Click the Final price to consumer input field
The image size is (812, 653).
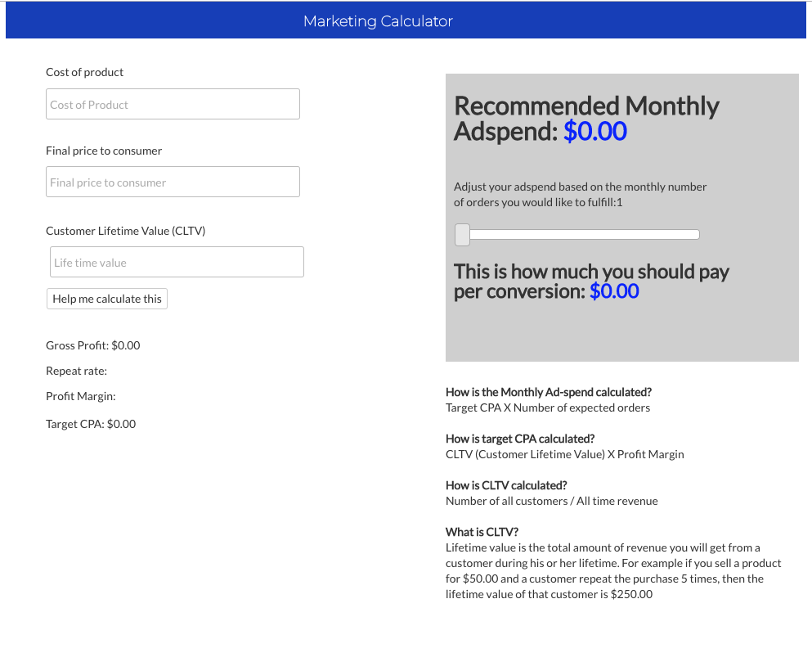click(x=172, y=181)
